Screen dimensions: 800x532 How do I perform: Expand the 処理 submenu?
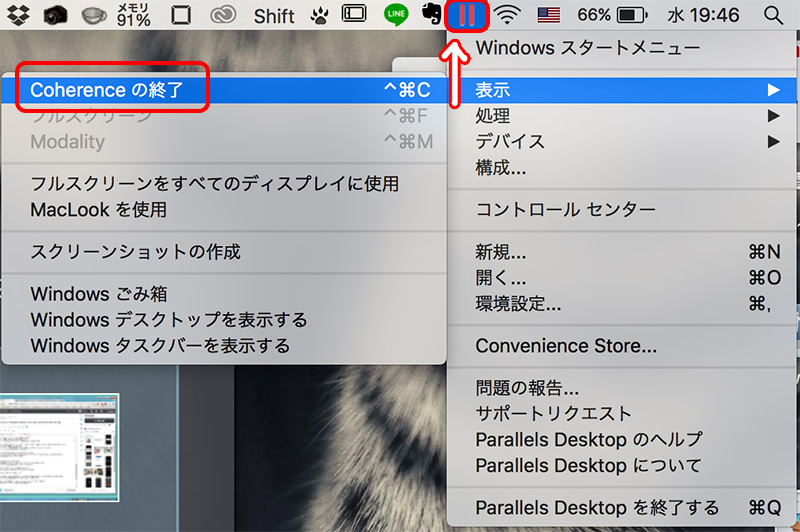622,116
